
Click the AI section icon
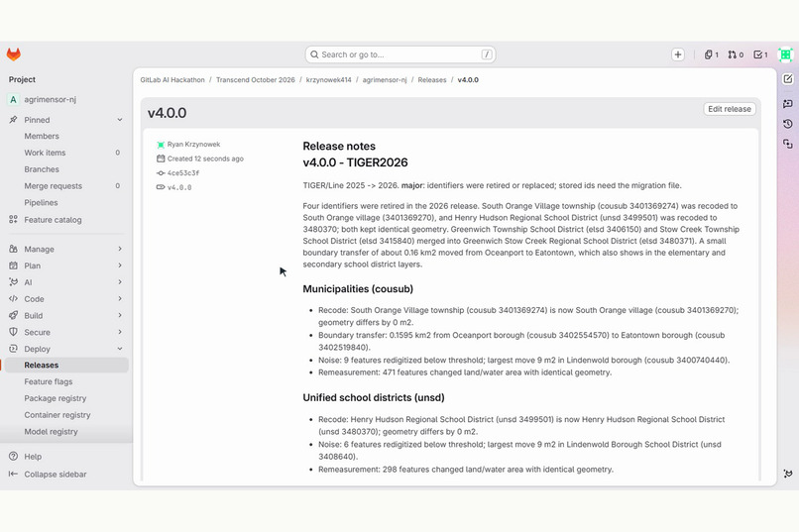click(13, 282)
